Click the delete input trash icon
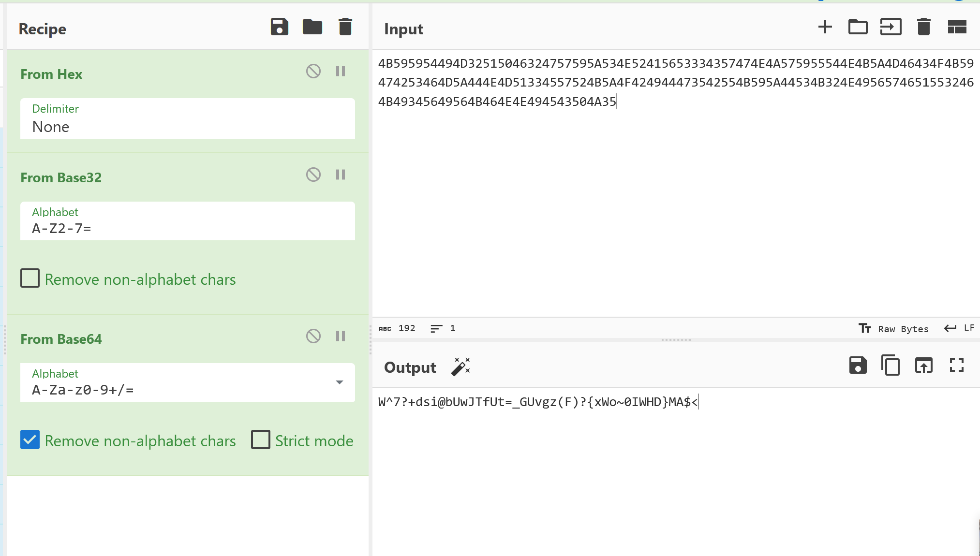Image resolution: width=980 pixels, height=556 pixels. 923,27
